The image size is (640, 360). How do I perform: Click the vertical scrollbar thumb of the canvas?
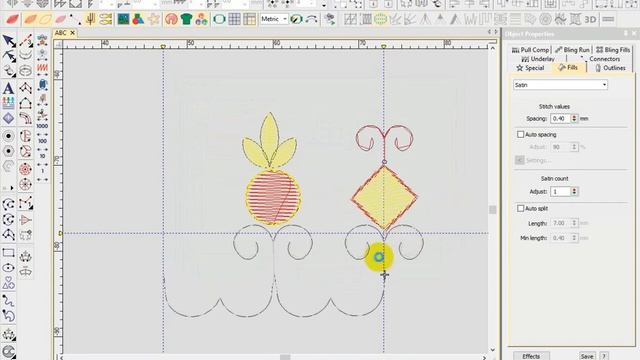tap(493, 210)
